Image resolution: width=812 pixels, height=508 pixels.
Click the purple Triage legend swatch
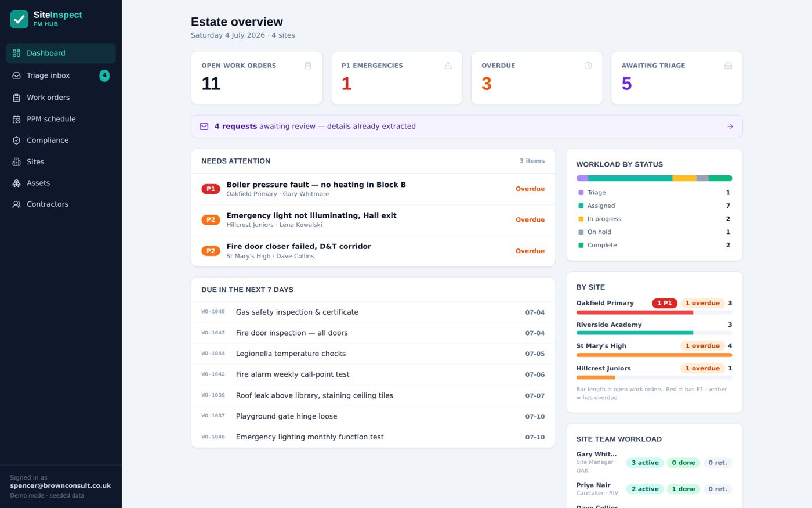[x=581, y=193]
